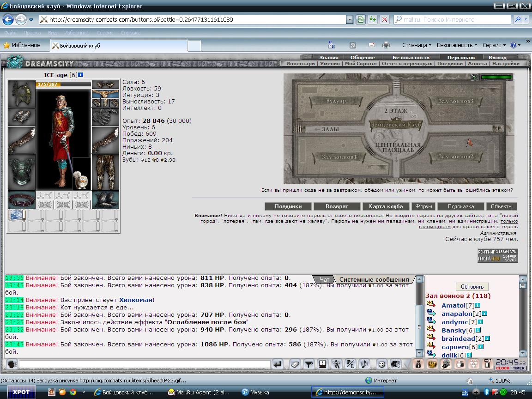Click the Музыка taskbar button
The image size is (532, 399).
coord(255,392)
